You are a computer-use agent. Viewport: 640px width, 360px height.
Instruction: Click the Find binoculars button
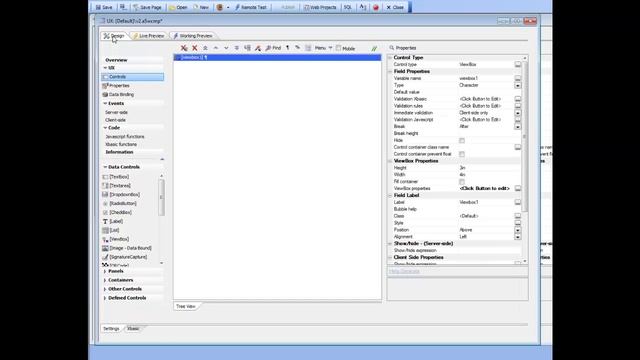273,48
